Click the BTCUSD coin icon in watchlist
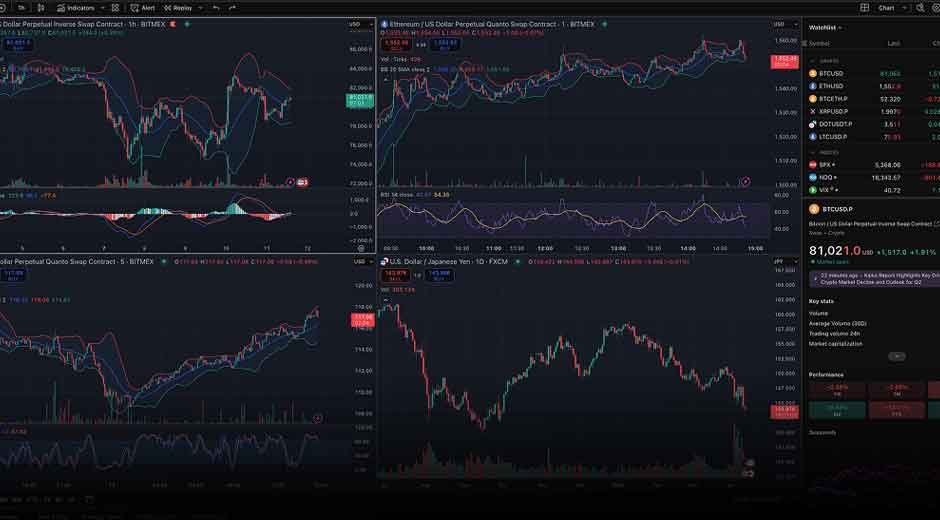Screen dimensions: 940x520 coord(813,74)
